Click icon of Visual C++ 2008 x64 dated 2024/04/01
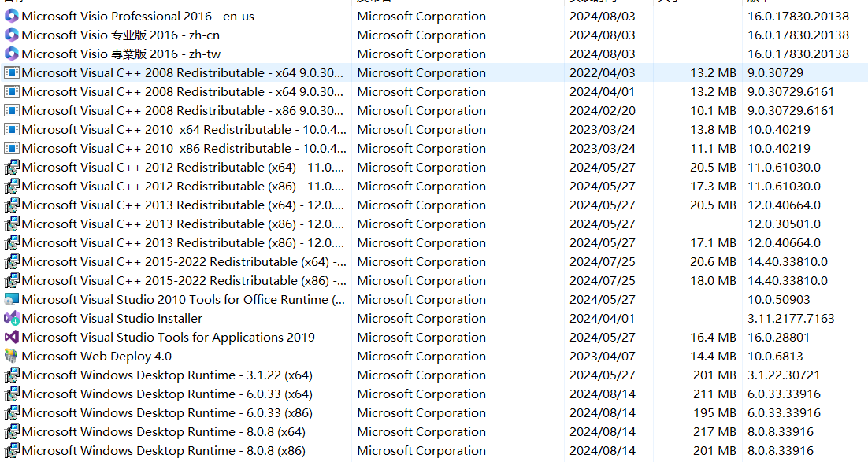 coord(12,91)
